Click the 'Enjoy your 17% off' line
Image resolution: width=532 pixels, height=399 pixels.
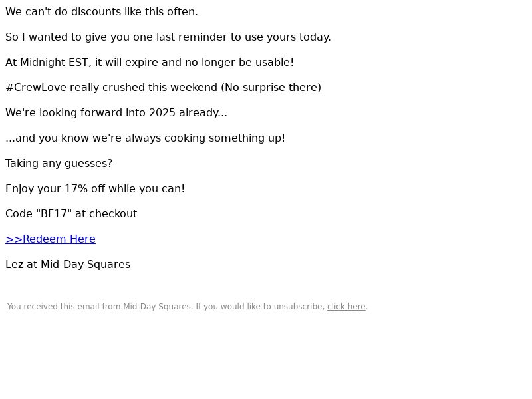tap(95, 189)
